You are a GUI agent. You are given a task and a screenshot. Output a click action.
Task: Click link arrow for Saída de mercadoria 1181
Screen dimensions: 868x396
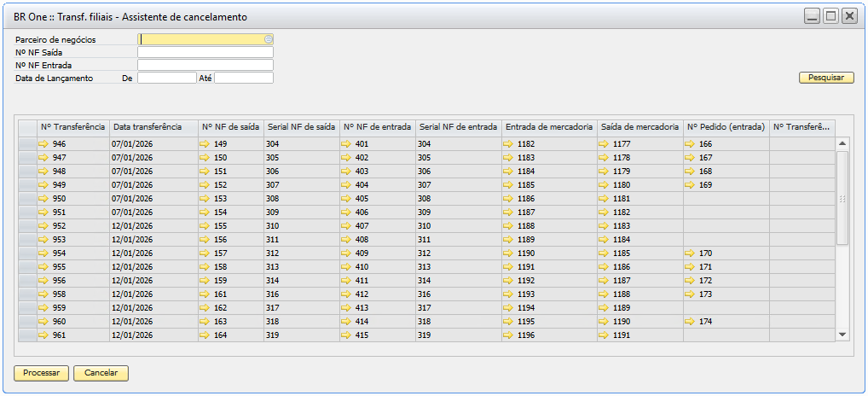tap(603, 199)
